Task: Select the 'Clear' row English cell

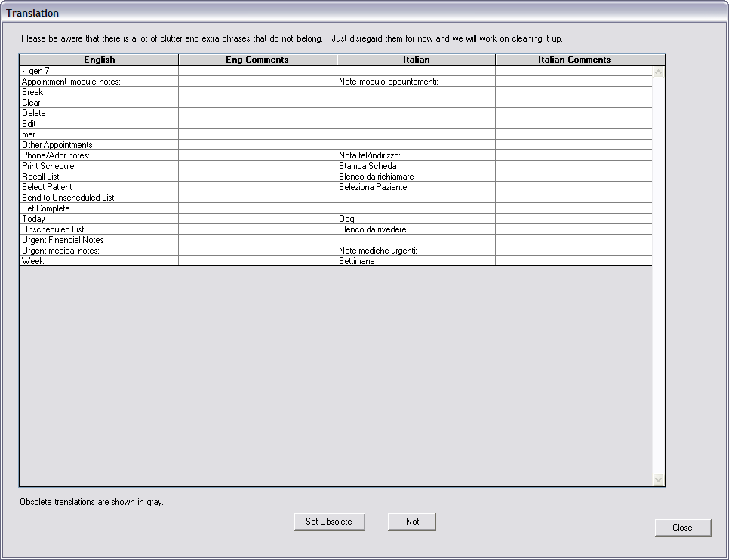Action: 99,103
